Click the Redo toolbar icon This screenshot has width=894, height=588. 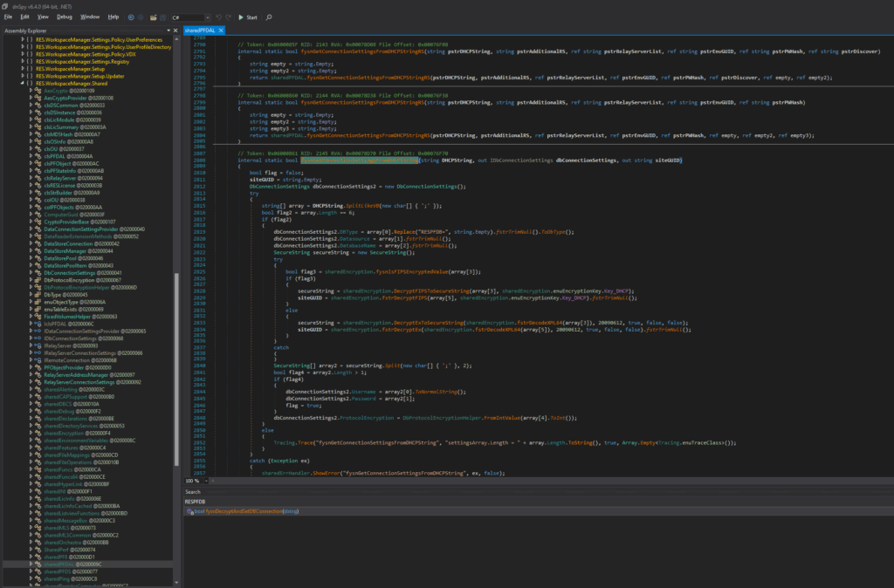click(228, 17)
